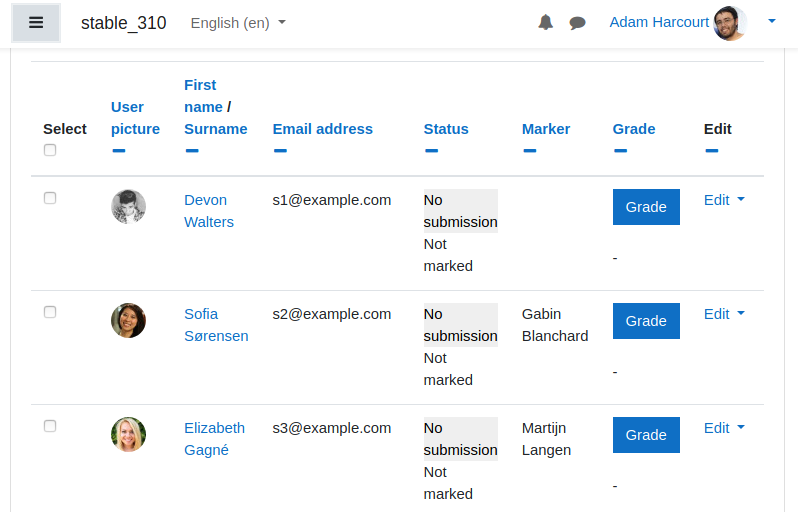Click the stable_310 site name
The image size is (798, 512).
click(124, 23)
